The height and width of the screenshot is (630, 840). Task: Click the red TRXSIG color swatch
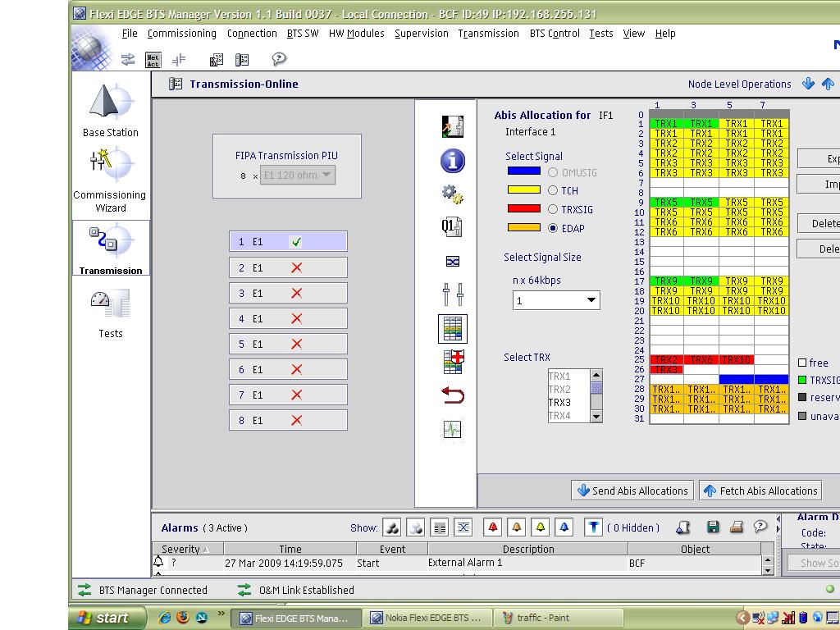tap(523, 209)
